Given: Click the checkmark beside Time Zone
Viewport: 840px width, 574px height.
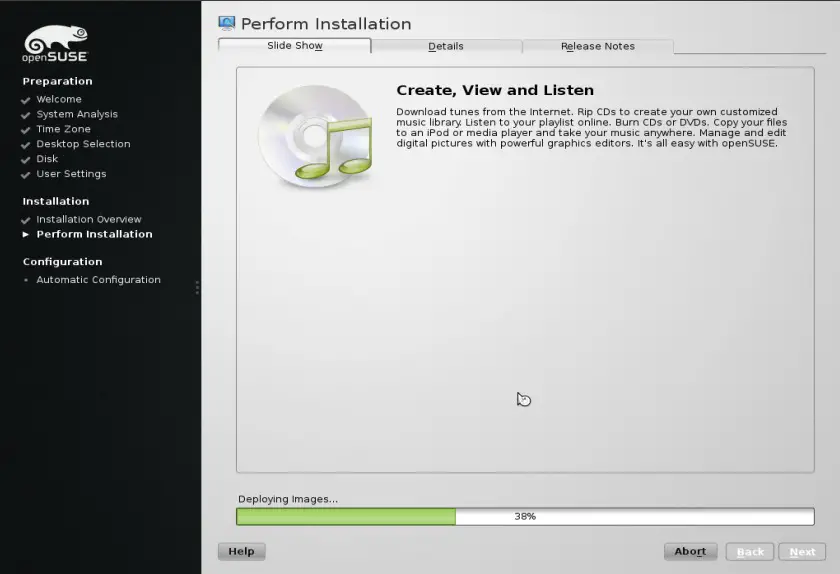Looking at the screenshot, I should point(25,130).
